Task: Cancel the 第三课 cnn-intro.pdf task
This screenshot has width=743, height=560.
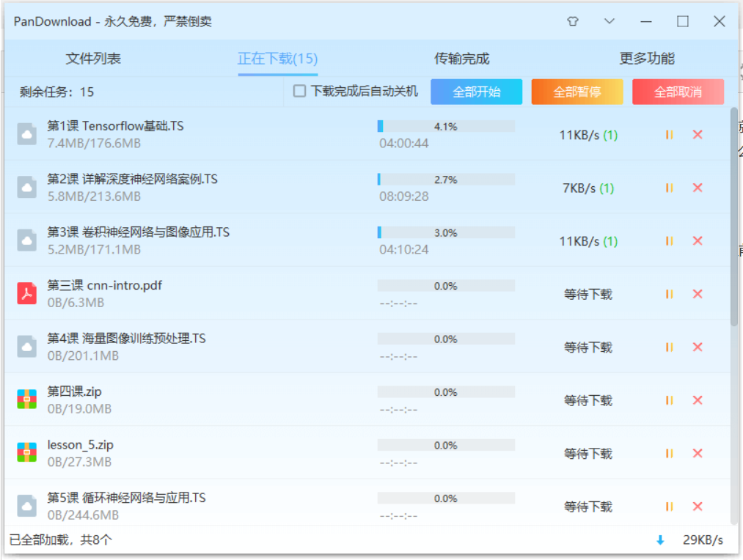Action: (698, 294)
